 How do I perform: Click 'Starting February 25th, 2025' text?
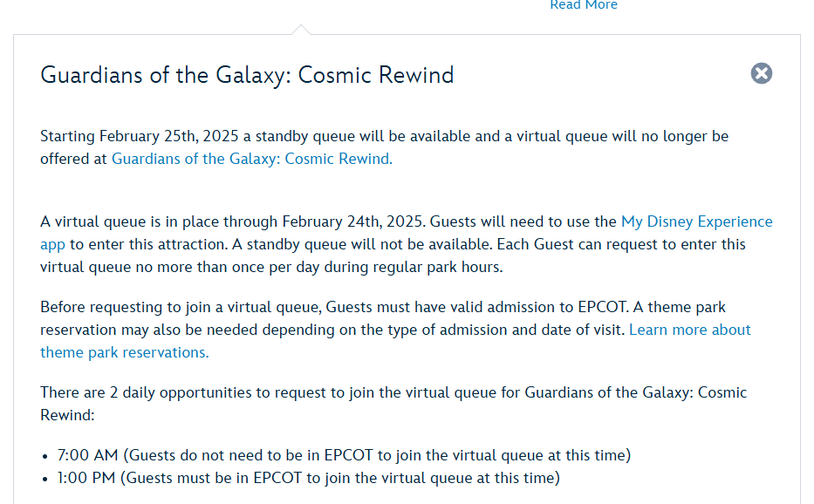(x=139, y=137)
